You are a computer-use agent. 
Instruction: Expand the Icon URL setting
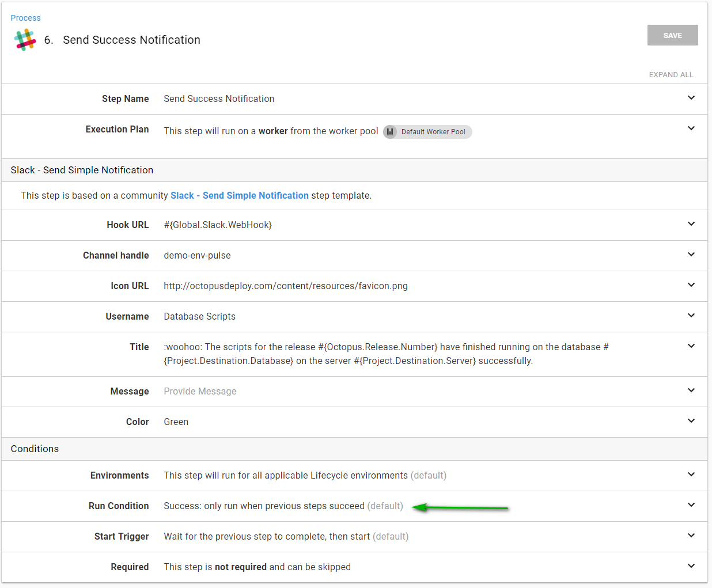691,285
